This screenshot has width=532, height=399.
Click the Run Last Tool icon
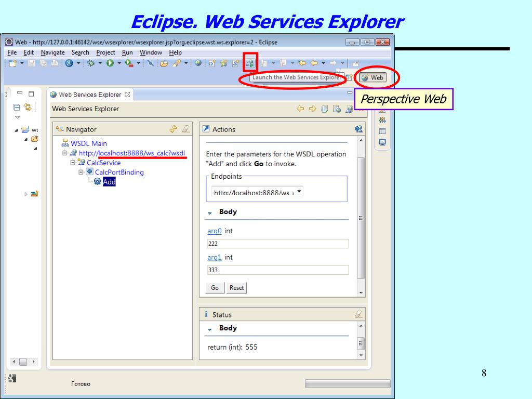click(129, 63)
